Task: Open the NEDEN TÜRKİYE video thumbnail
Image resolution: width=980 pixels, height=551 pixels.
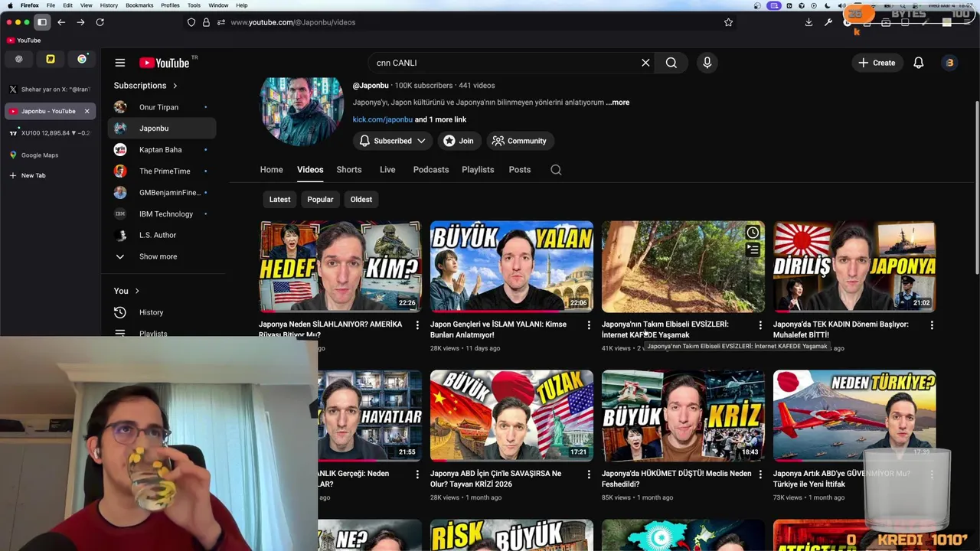Action: pos(854,416)
